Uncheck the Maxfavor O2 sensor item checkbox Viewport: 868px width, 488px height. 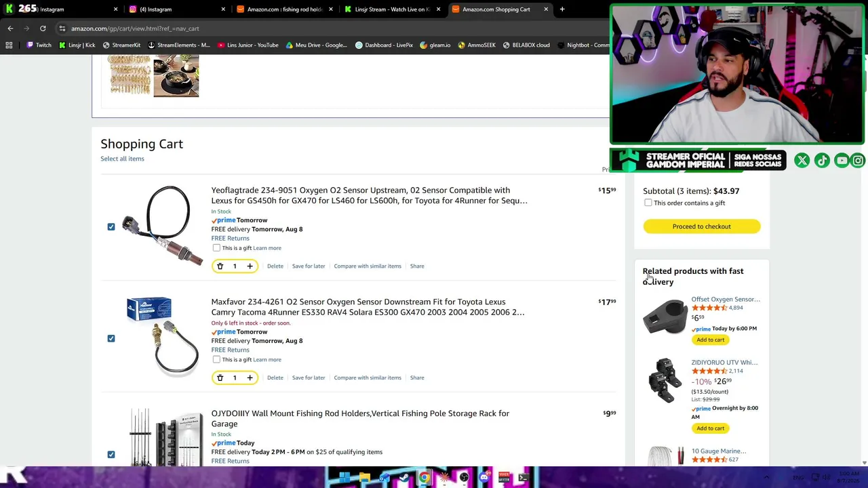[x=111, y=339]
